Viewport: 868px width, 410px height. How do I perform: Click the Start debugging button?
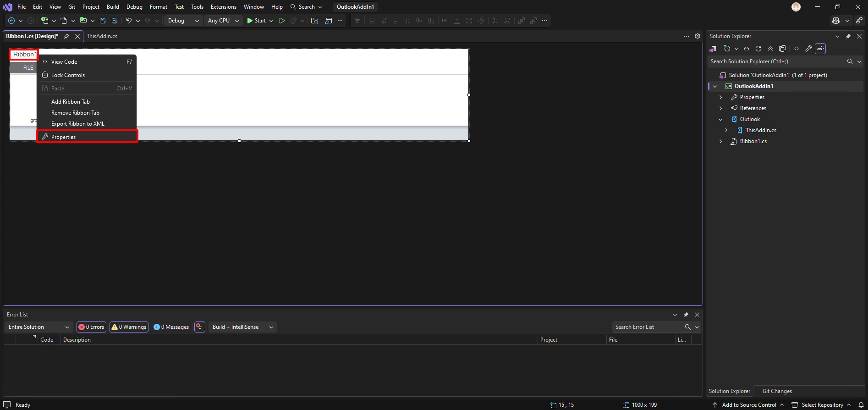click(x=257, y=21)
